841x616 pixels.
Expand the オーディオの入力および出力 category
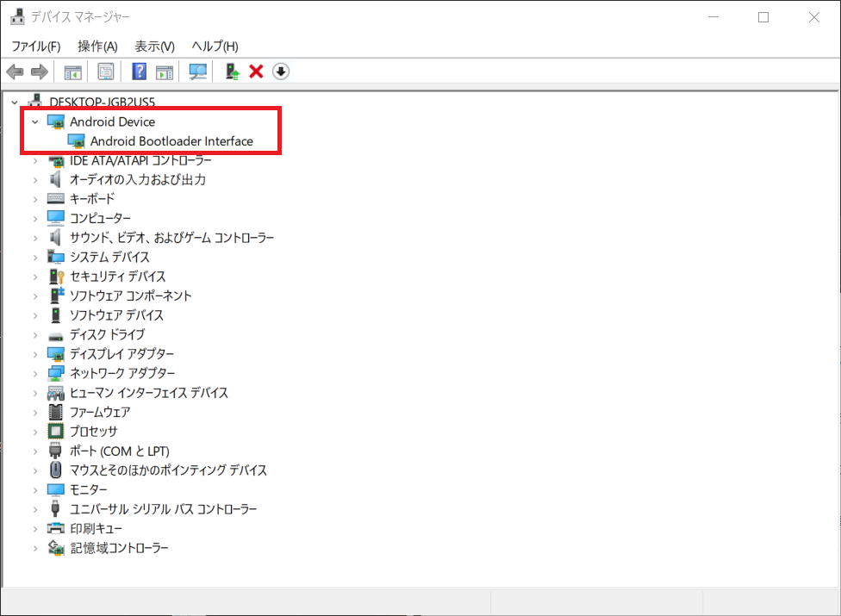[x=34, y=179]
